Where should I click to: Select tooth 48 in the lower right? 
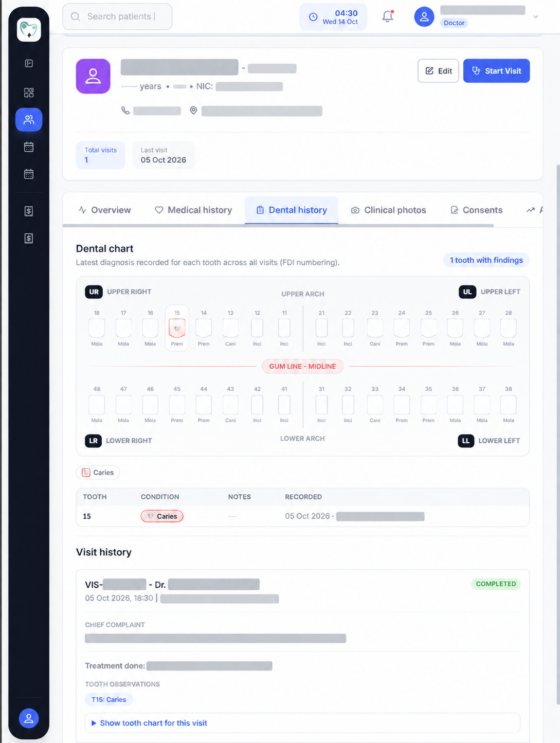[x=97, y=405]
